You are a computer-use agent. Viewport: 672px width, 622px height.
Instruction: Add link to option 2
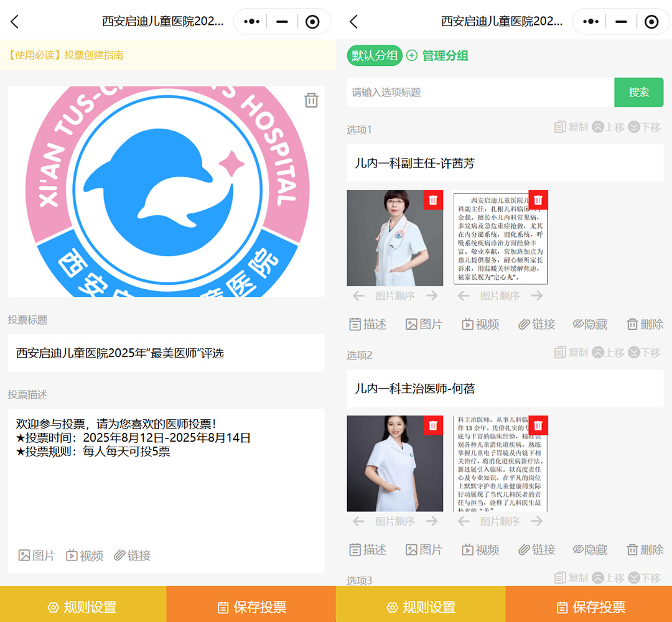536,550
